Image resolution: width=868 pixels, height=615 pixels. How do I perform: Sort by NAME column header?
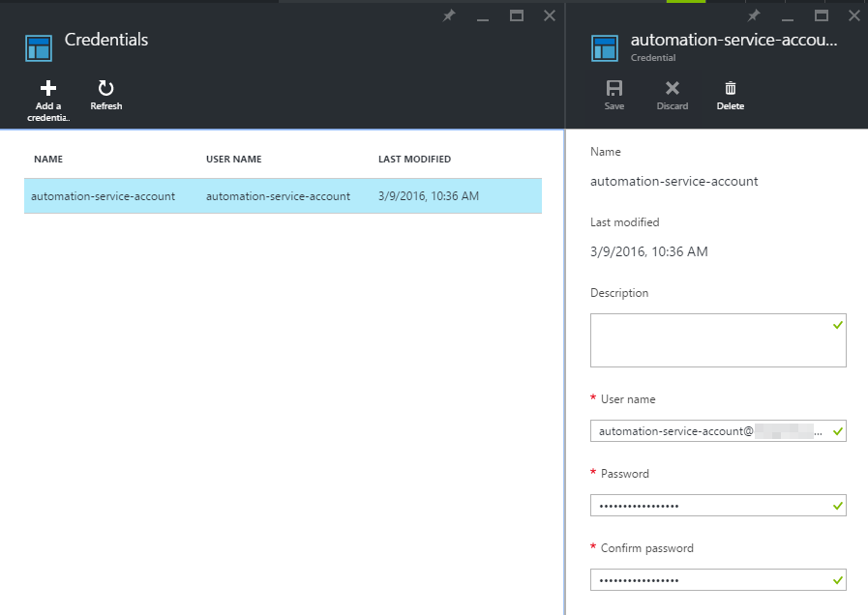coord(48,160)
